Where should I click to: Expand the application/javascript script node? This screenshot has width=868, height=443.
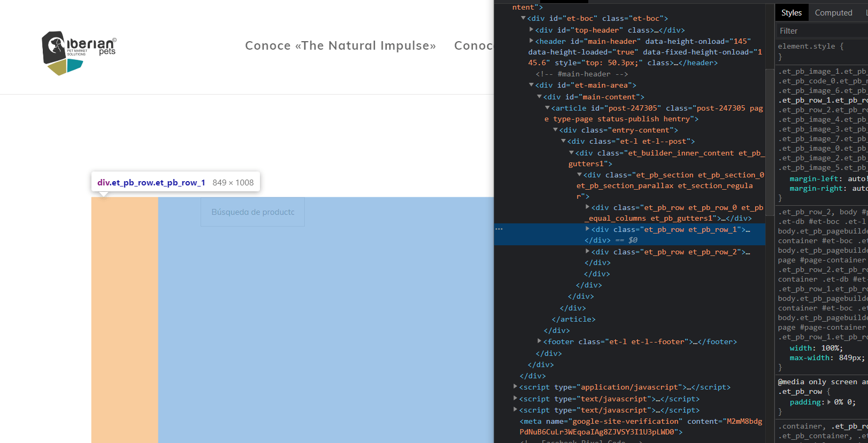pyautogui.click(x=515, y=386)
